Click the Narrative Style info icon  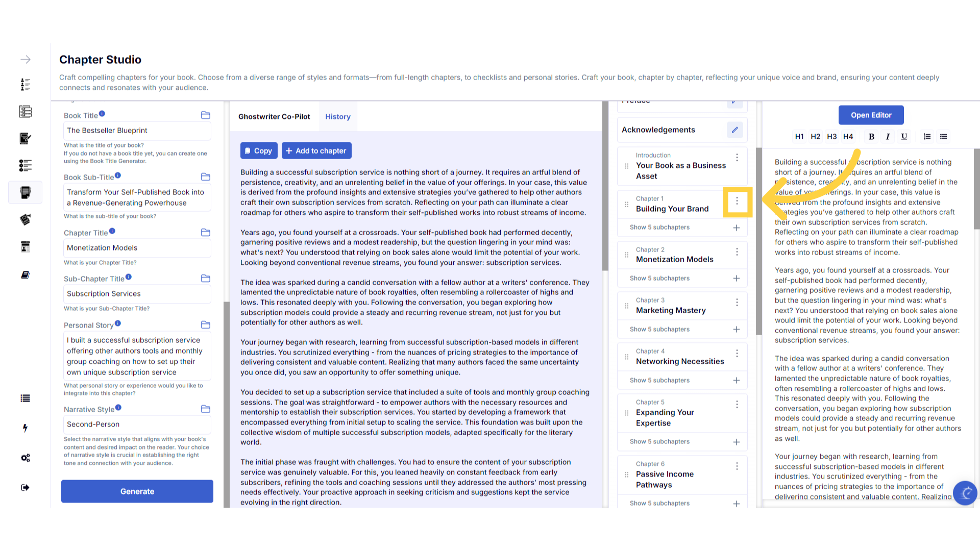tap(118, 408)
